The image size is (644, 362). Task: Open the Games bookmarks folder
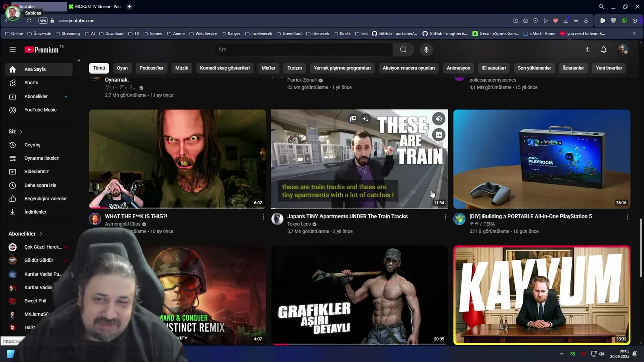[152, 34]
